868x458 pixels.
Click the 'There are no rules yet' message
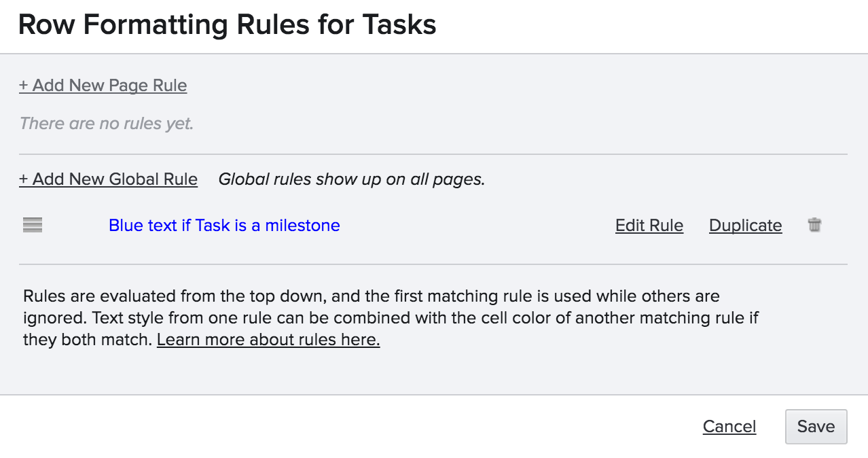(107, 124)
